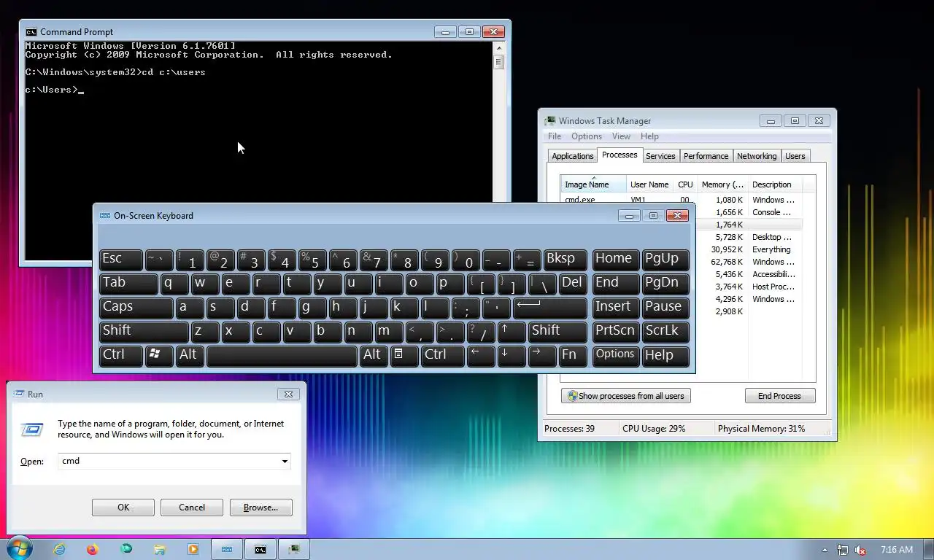Viewport: 934px width, 560px height.
Task: Sort by Description column header
Action: (776, 184)
